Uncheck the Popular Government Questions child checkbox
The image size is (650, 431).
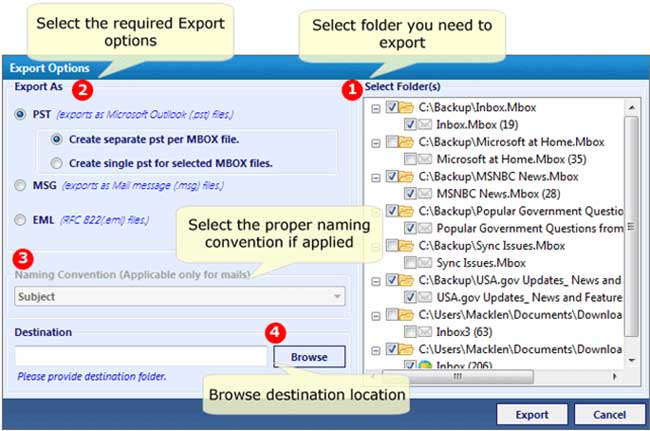pos(410,228)
